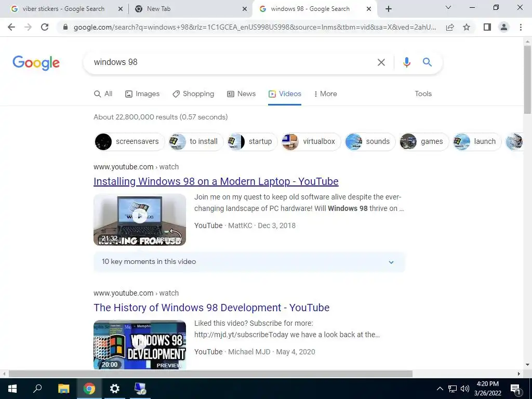
Task: Open the Windows Start menu
Action: [12, 389]
